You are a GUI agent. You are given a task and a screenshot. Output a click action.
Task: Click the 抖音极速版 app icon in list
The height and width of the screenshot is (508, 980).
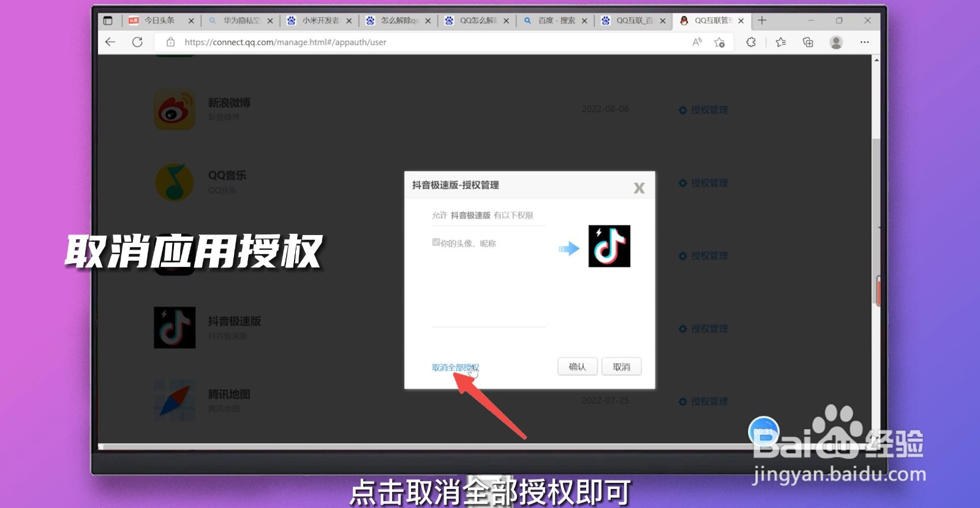pyautogui.click(x=175, y=327)
